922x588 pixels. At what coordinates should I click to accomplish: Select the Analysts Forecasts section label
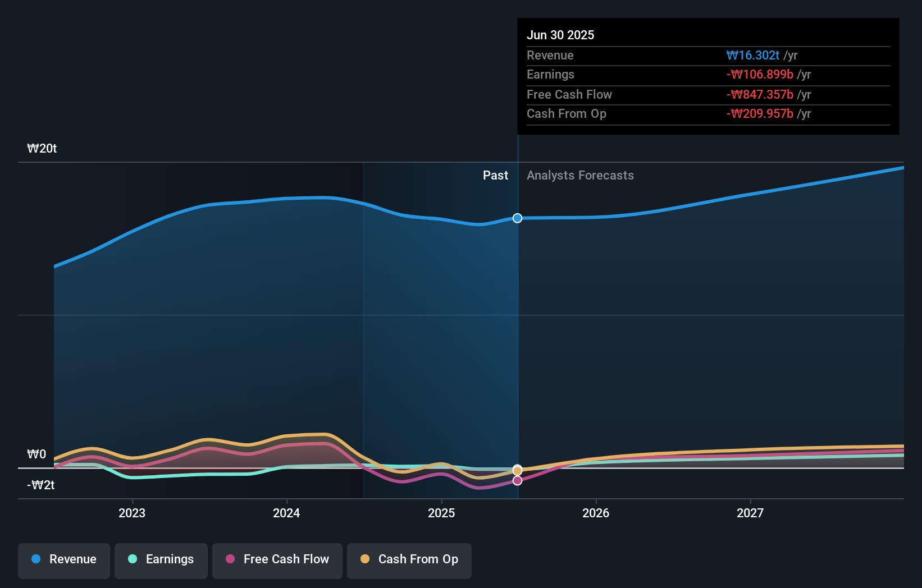point(581,175)
